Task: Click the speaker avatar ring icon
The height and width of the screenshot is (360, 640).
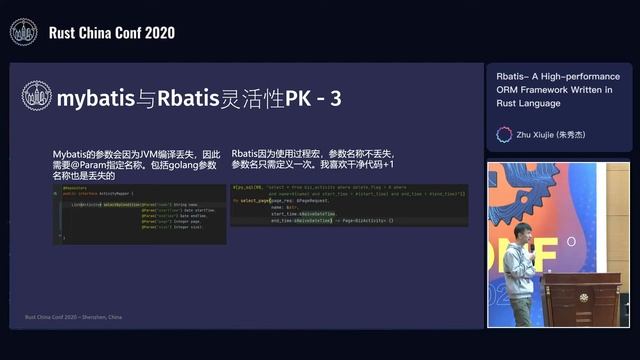Action: click(x=504, y=134)
